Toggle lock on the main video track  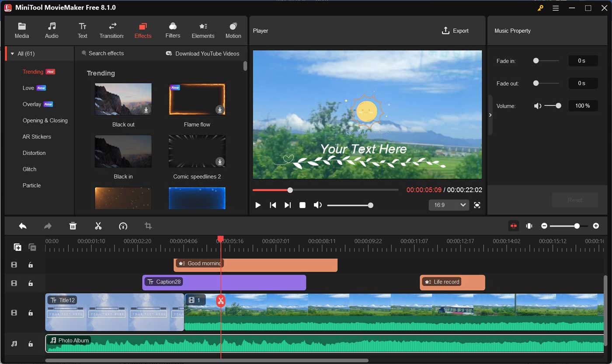(x=31, y=313)
